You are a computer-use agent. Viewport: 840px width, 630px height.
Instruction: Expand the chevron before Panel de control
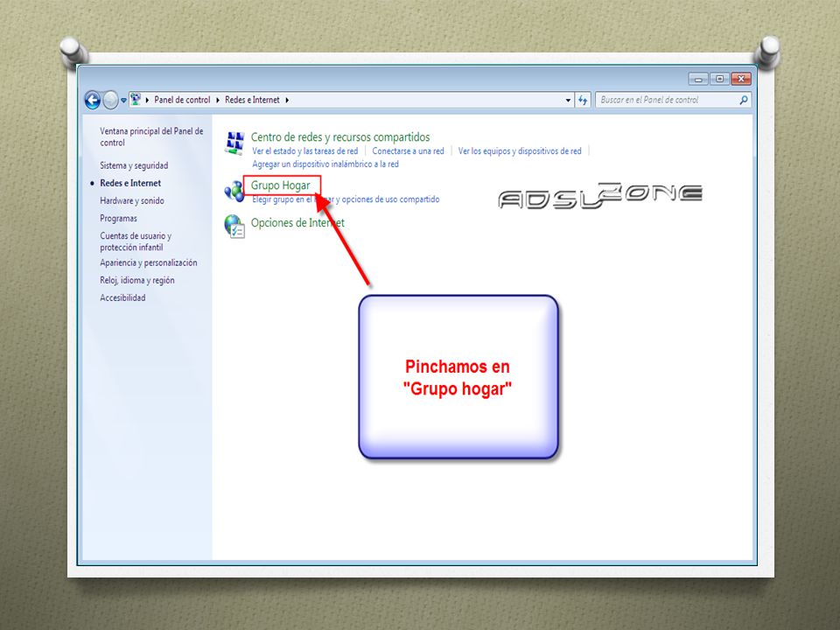(147, 100)
